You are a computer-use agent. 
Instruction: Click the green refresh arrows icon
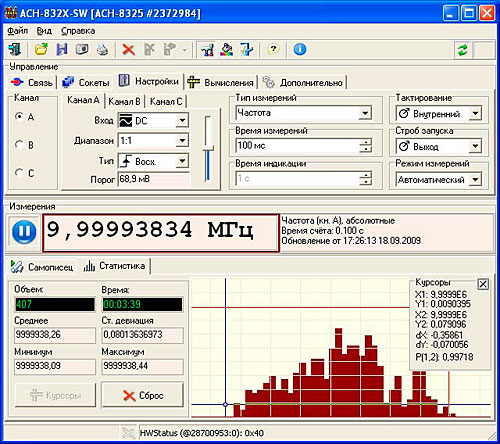[462, 50]
